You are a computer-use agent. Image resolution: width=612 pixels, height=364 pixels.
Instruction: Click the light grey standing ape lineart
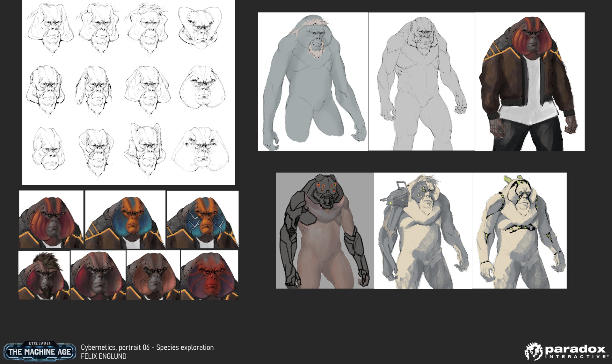421,82
